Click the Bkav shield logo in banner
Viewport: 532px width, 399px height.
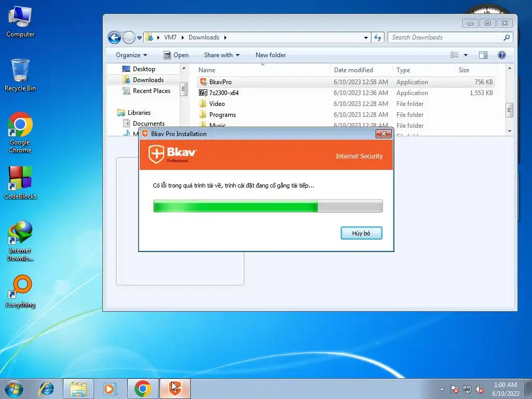point(156,154)
